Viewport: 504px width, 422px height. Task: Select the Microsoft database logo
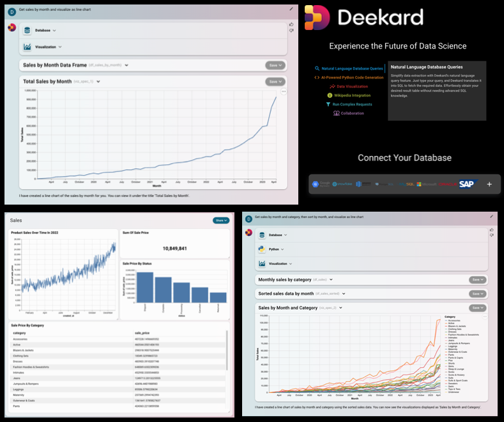click(427, 184)
